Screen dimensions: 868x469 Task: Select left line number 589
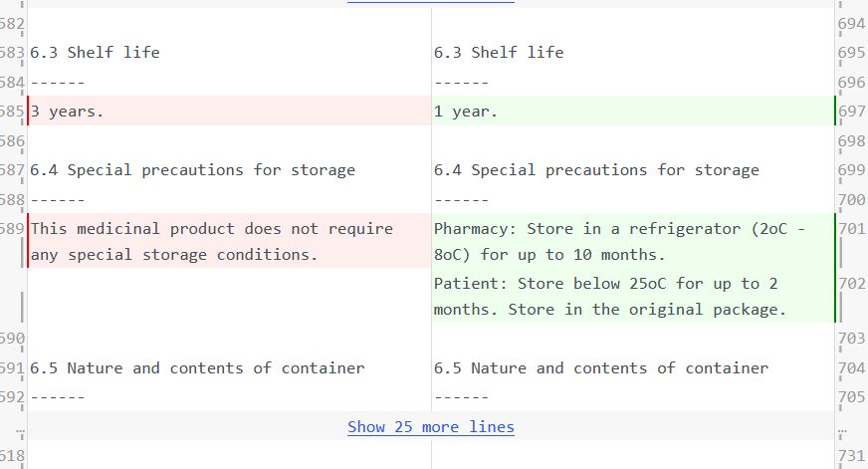(12, 229)
